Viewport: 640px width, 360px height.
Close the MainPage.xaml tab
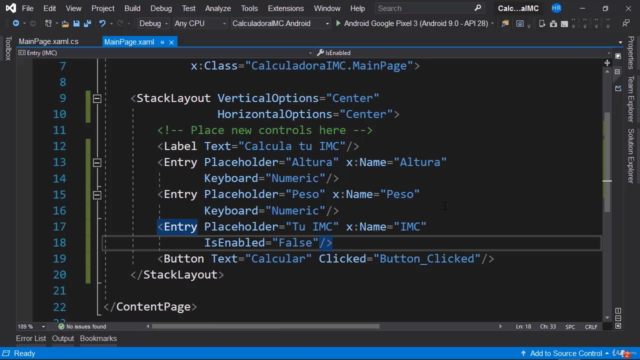coord(171,42)
